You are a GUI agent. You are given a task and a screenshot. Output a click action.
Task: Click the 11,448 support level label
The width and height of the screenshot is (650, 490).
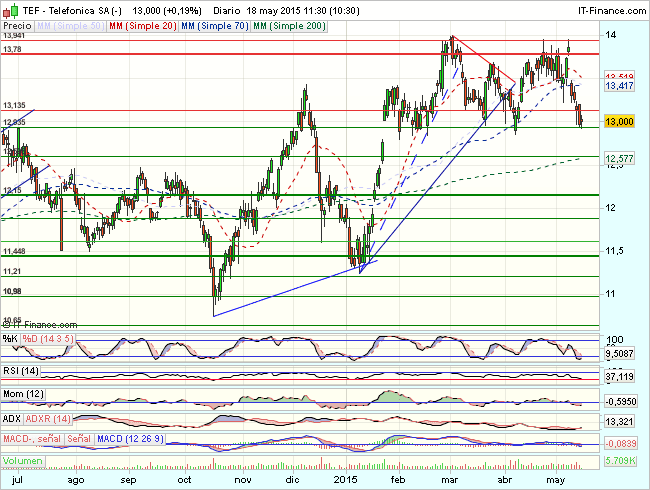coord(15,251)
